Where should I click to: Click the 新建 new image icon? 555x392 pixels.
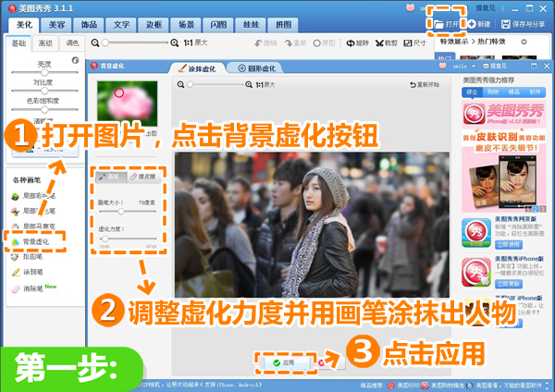point(472,24)
